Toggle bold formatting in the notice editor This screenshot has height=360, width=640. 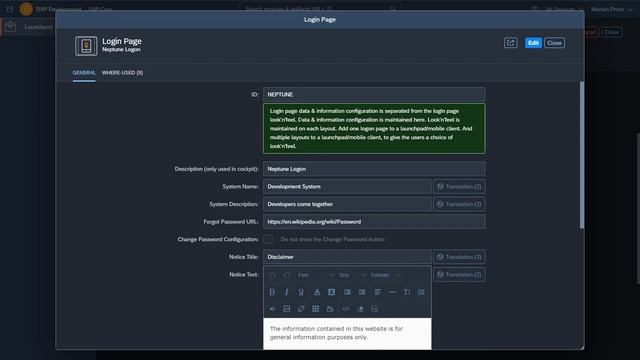(272, 292)
